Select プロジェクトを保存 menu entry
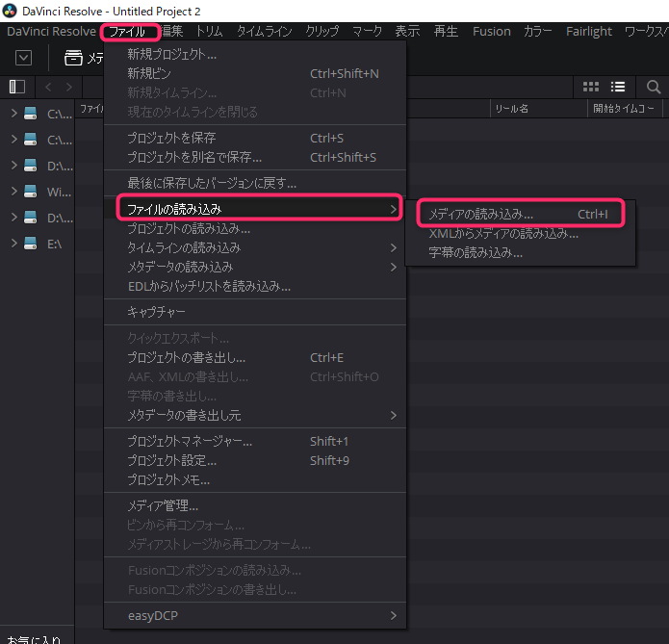669x644 pixels. tap(255, 138)
